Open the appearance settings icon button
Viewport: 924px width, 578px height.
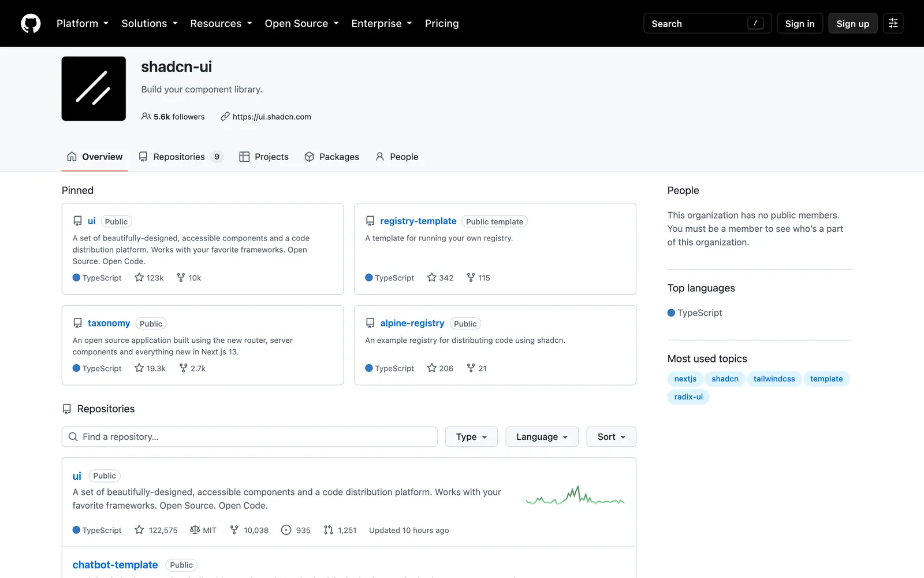[893, 24]
